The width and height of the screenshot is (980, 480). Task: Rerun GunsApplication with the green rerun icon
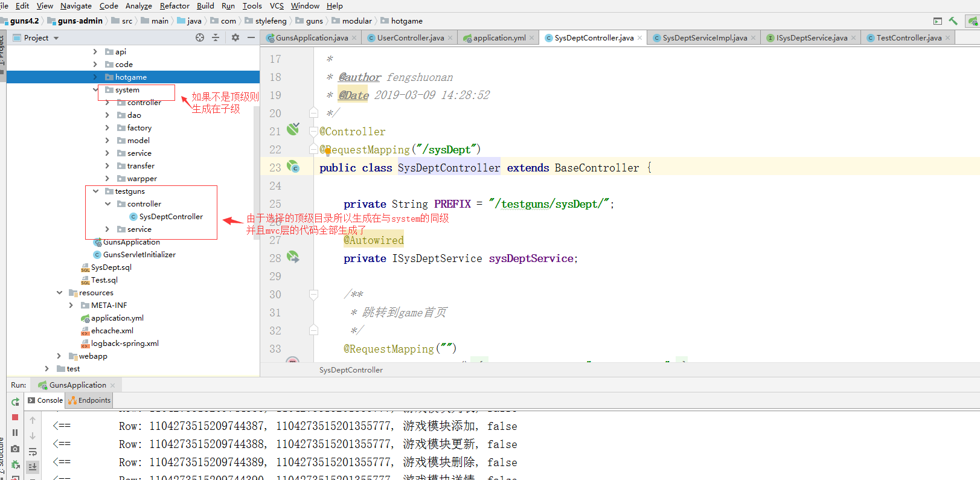point(15,402)
